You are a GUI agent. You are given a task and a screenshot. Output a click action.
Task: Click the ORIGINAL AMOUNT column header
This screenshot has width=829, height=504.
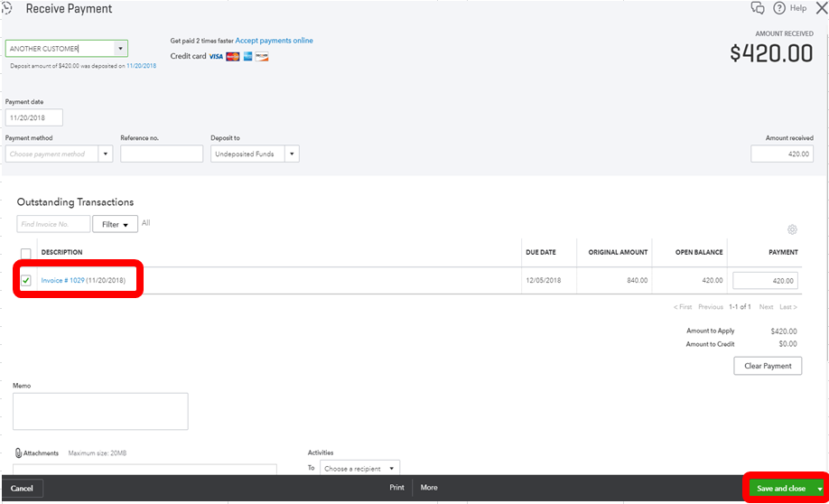pos(618,252)
